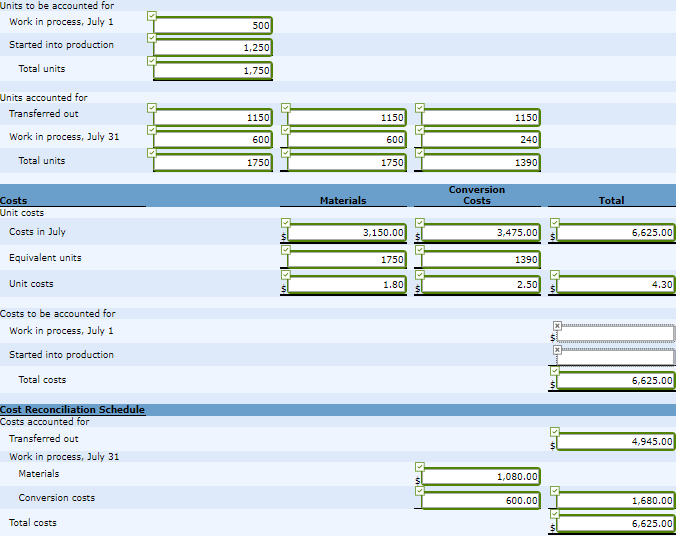Click Costs in July conversion field 3,475.00
Screen dimensions: 680x537
pos(481,232)
